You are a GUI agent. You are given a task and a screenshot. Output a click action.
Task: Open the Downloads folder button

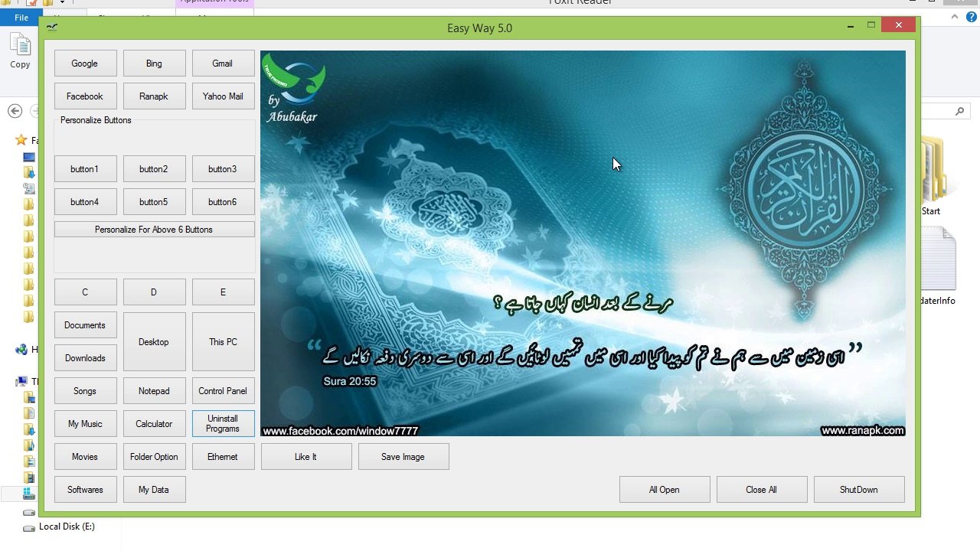click(85, 358)
